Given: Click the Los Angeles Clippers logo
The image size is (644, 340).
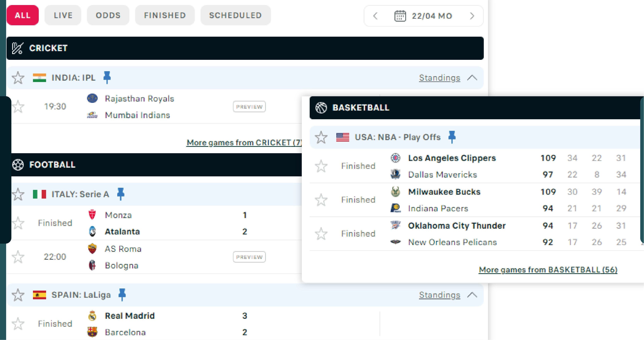Looking at the screenshot, I should pos(395,158).
